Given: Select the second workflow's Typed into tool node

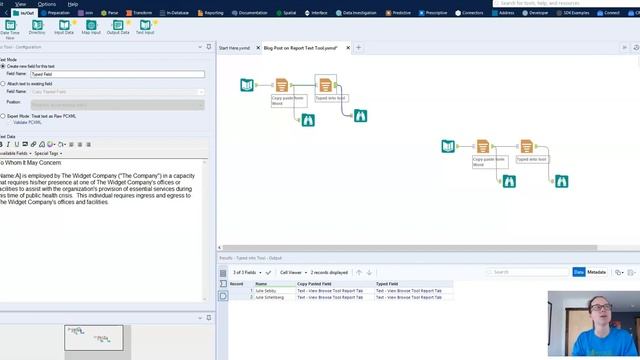Looking at the screenshot, I should pyautogui.click(x=527, y=146).
